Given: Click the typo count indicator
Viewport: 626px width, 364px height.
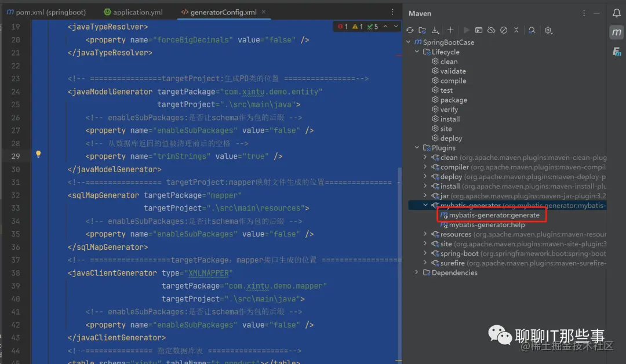Looking at the screenshot, I should [373, 26].
